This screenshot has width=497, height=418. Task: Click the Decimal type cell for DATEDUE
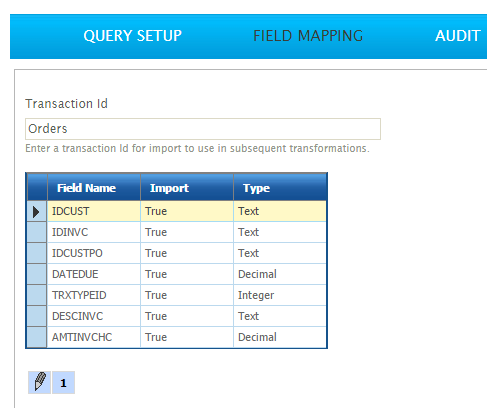tap(280, 274)
